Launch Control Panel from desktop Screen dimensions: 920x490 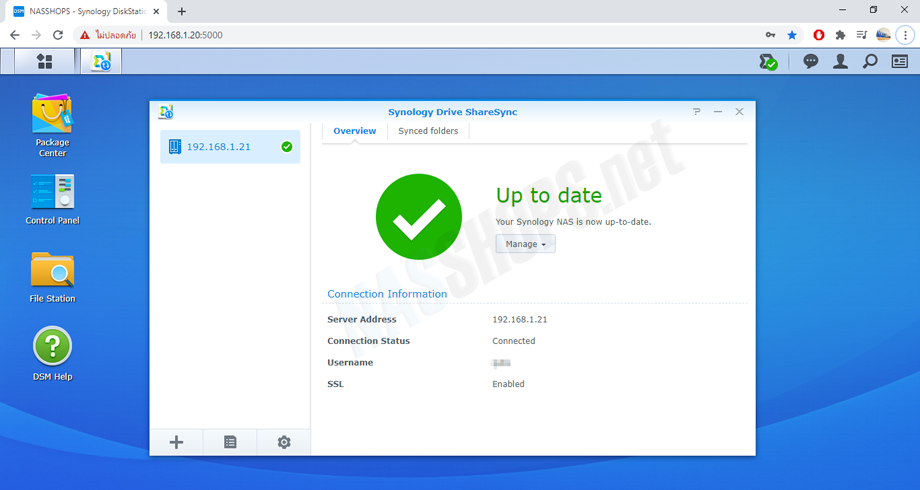click(x=52, y=200)
